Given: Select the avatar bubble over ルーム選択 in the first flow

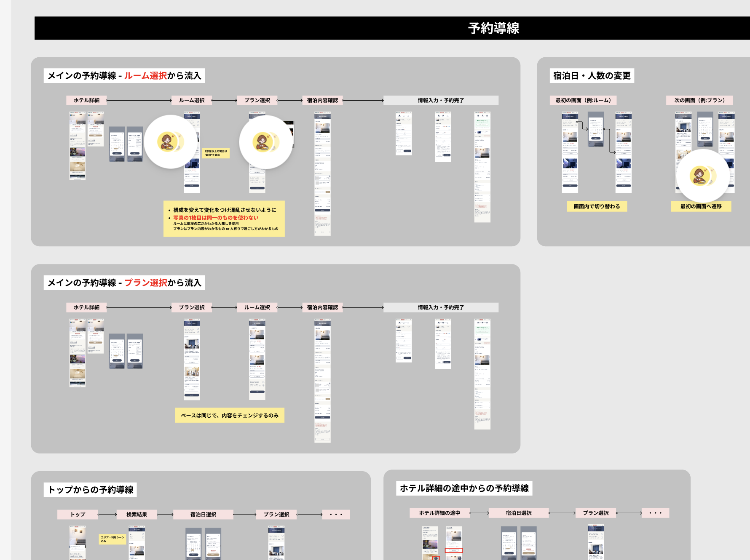Looking at the screenshot, I should click(171, 142).
